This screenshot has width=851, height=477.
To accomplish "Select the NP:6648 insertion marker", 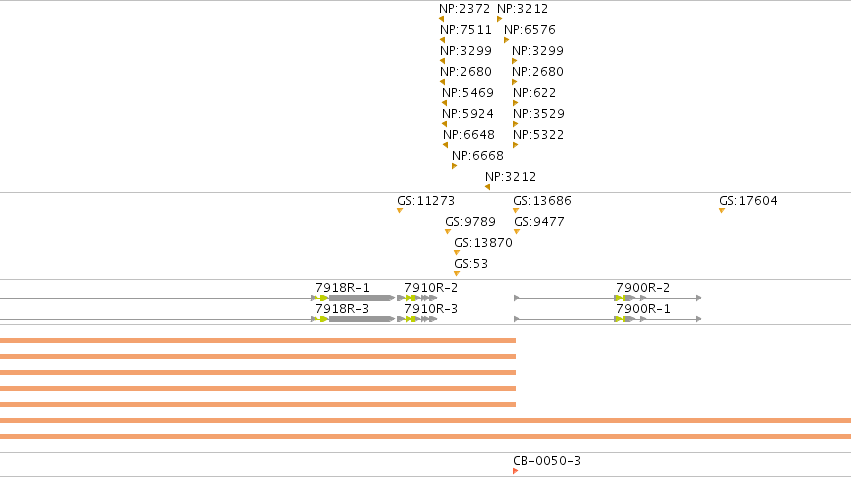I will 446,145.
